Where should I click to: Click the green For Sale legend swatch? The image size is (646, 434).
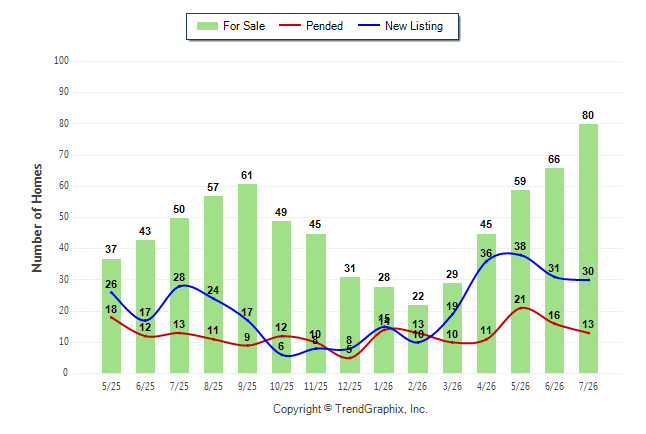point(207,26)
